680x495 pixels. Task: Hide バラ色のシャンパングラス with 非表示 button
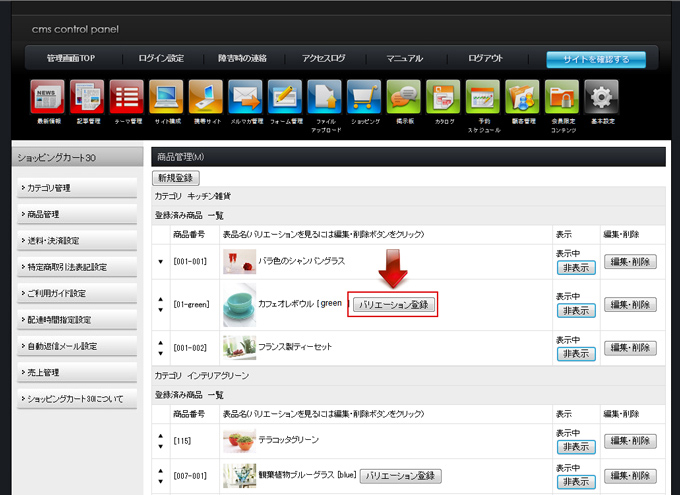(575, 268)
